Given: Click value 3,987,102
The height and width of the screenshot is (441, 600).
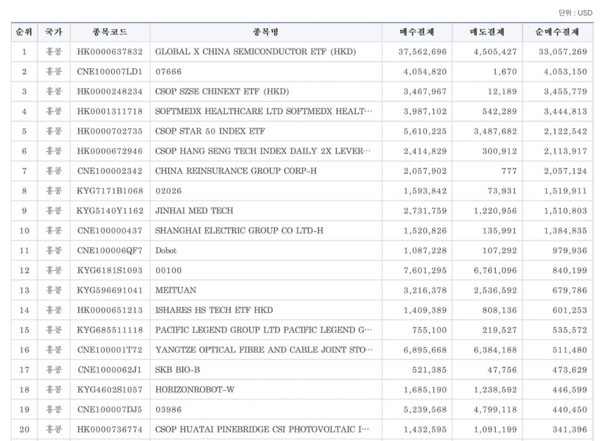Looking at the screenshot, I should (x=425, y=111).
